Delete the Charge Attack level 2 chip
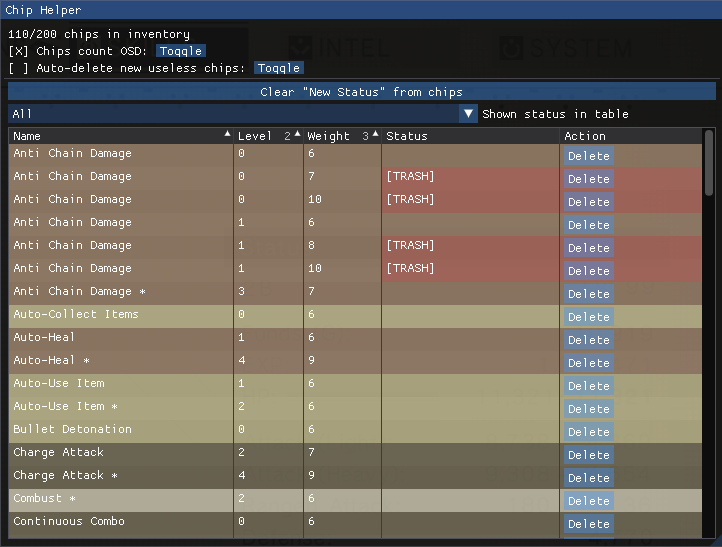The image size is (722, 547). pyautogui.click(x=588, y=455)
